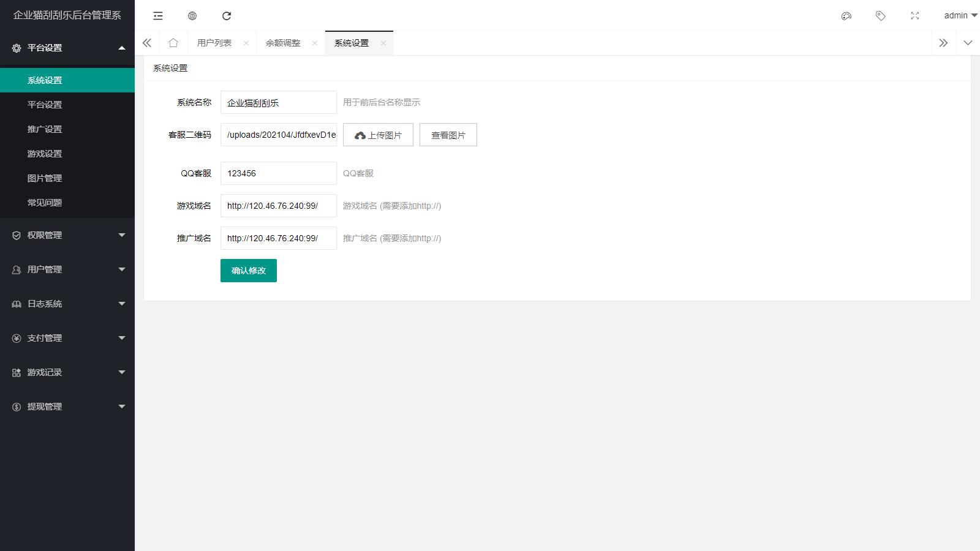Switch to the 用户列表 tab

pyautogui.click(x=214, y=43)
